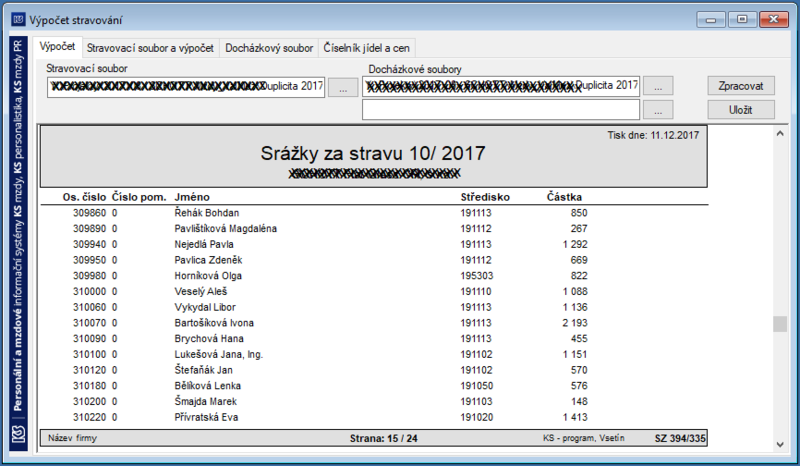The height and width of the screenshot is (466, 800).
Task: Select the name Bartošíková Ivona
Action: coord(214,323)
